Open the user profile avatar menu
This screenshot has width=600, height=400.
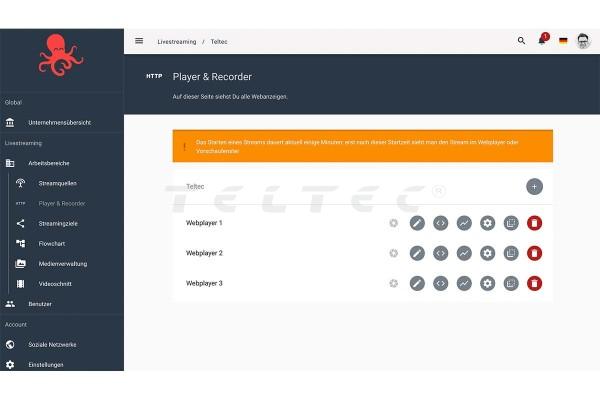pos(583,41)
